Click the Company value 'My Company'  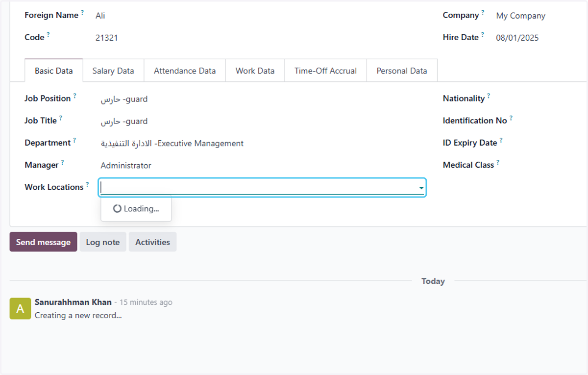pyautogui.click(x=520, y=16)
